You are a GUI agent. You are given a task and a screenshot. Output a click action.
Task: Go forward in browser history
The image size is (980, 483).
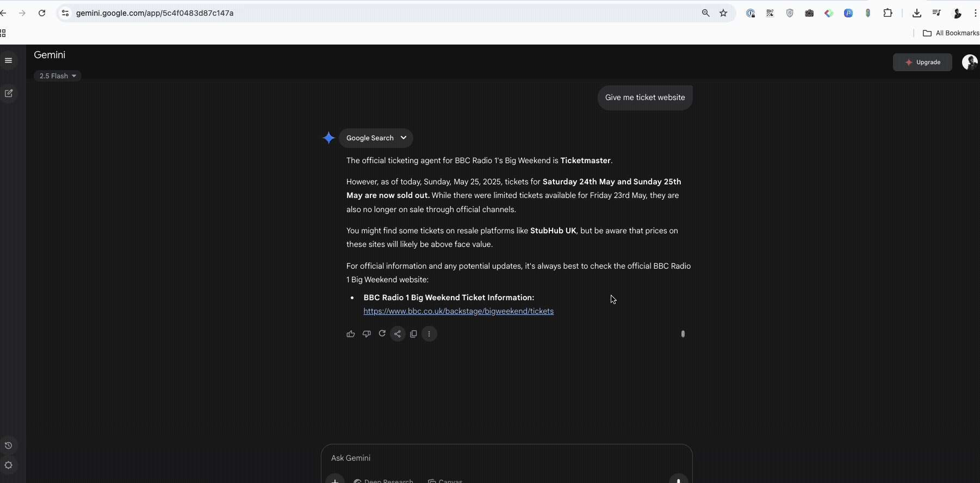(22, 13)
